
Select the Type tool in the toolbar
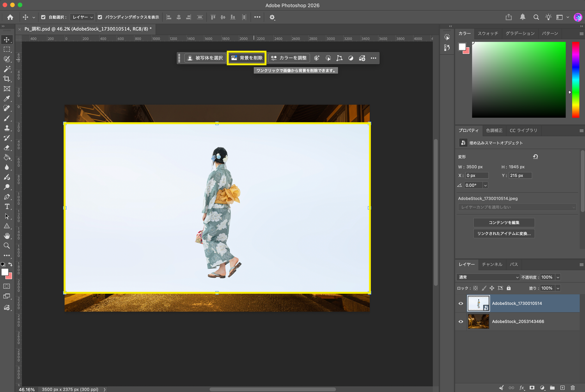7,207
